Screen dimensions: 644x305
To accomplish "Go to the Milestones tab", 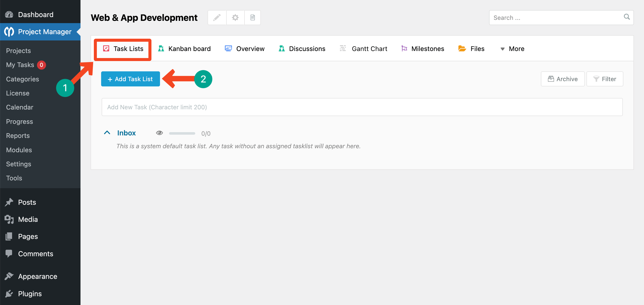I will pyautogui.click(x=423, y=49).
